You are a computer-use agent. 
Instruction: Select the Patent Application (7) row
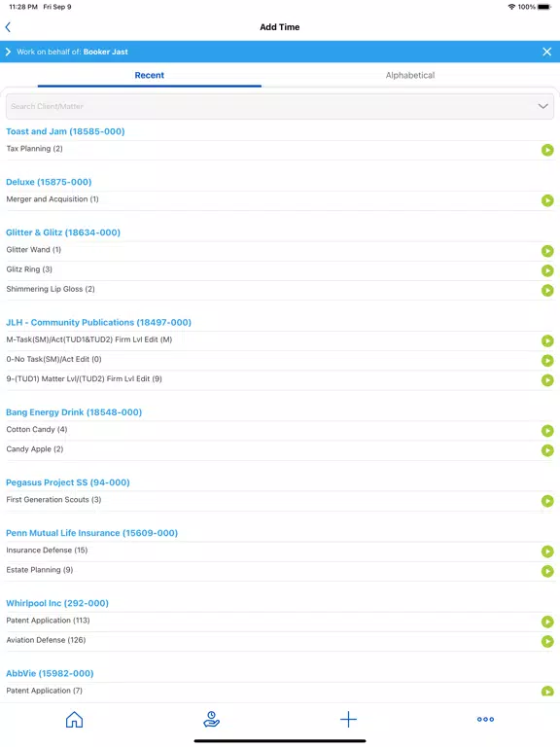280,692
